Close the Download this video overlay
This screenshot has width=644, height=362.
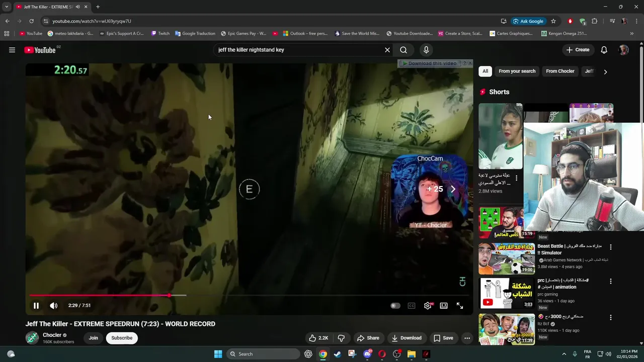coord(470,63)
